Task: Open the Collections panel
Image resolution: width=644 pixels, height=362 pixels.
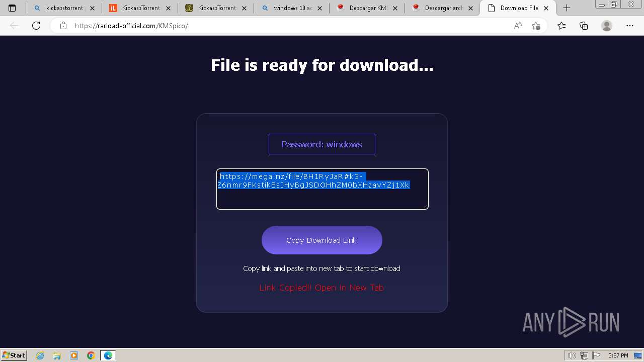Action: tap(584, 26)
